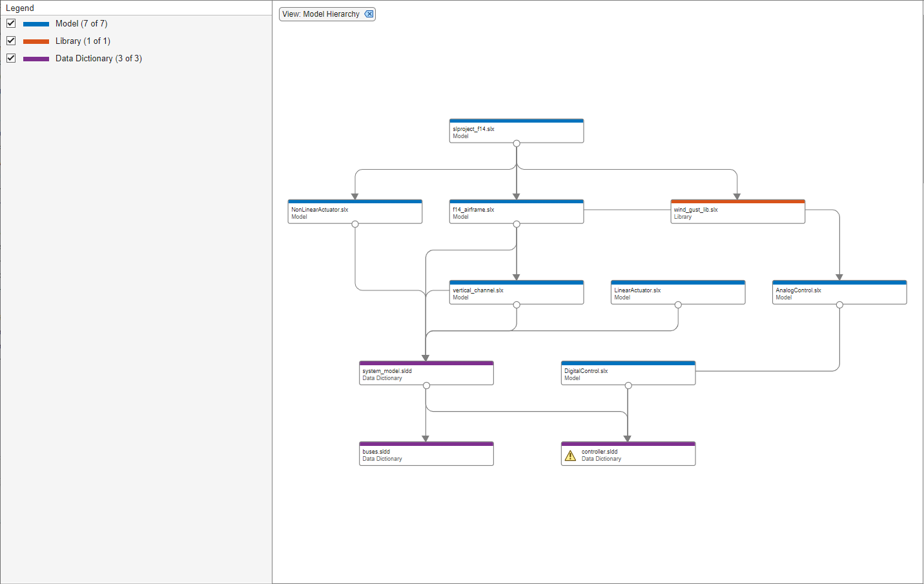Remove the Model Hierarchy view filter

(x=369, y=14)
